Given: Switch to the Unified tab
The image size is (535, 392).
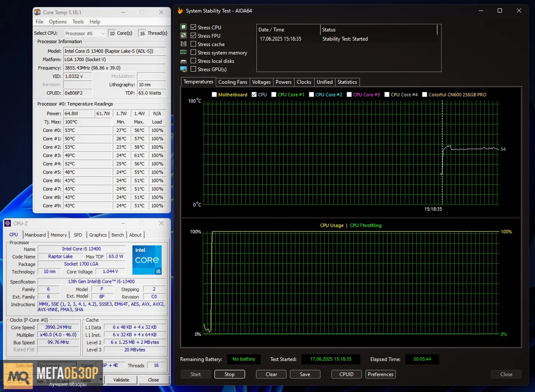Looking at the screenshot, I should pyautogui.click(x=325, y=82).
